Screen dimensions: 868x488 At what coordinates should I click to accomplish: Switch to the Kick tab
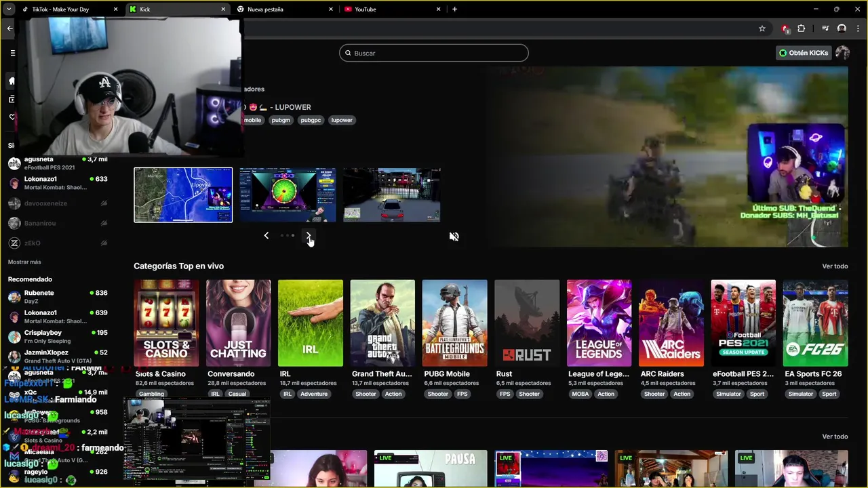point(178,9)
